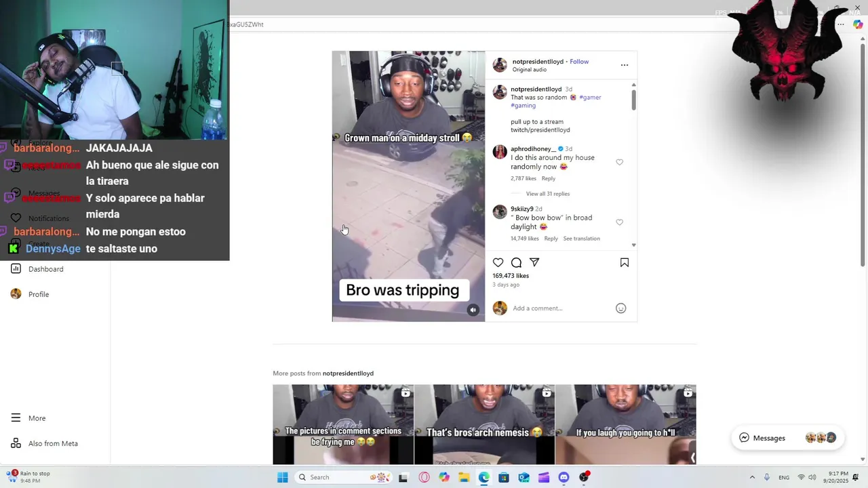Open the Windows Start menu
The height and width of the screenshot is (488, 868).
click(x=283, y=477)
